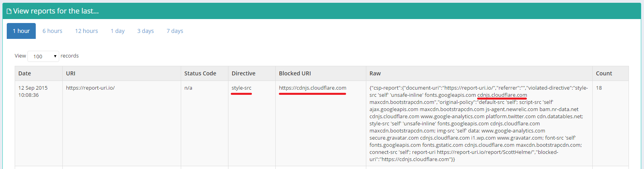This screenshot has width=644, height=169.
Task: Select the style-src directive cell
Action: coord(242,88)
